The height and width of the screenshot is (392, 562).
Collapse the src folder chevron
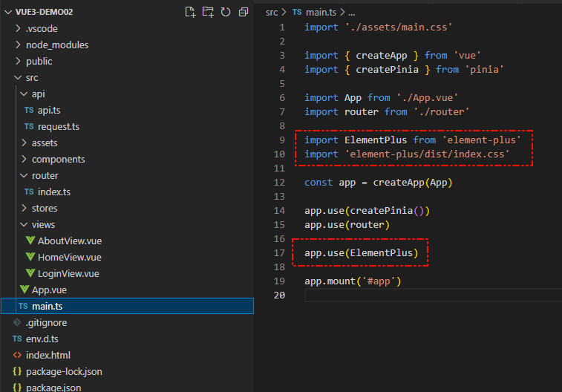click(18, 77)
